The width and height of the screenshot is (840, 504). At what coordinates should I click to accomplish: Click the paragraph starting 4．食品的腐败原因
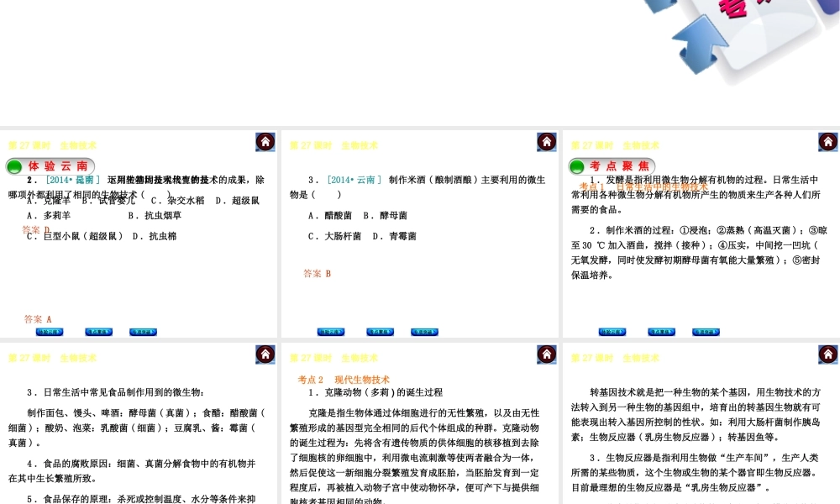133,470
